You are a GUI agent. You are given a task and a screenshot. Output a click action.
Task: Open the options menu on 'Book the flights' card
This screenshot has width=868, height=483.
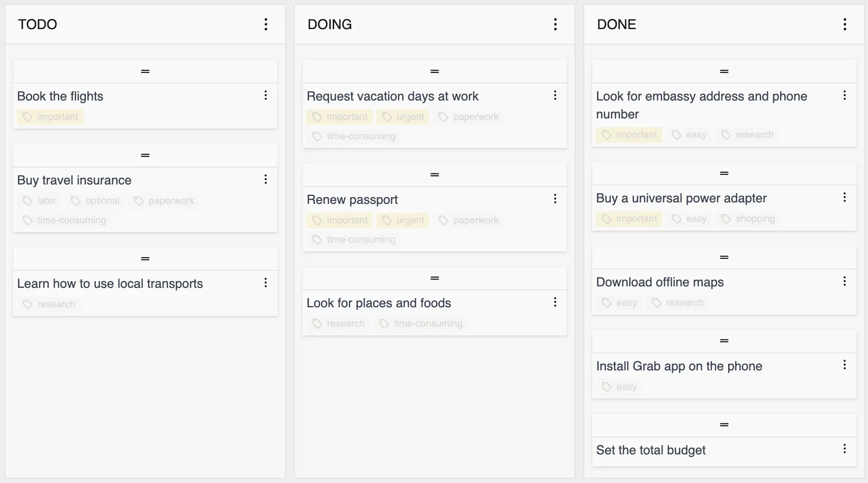(x=266, y=96)
